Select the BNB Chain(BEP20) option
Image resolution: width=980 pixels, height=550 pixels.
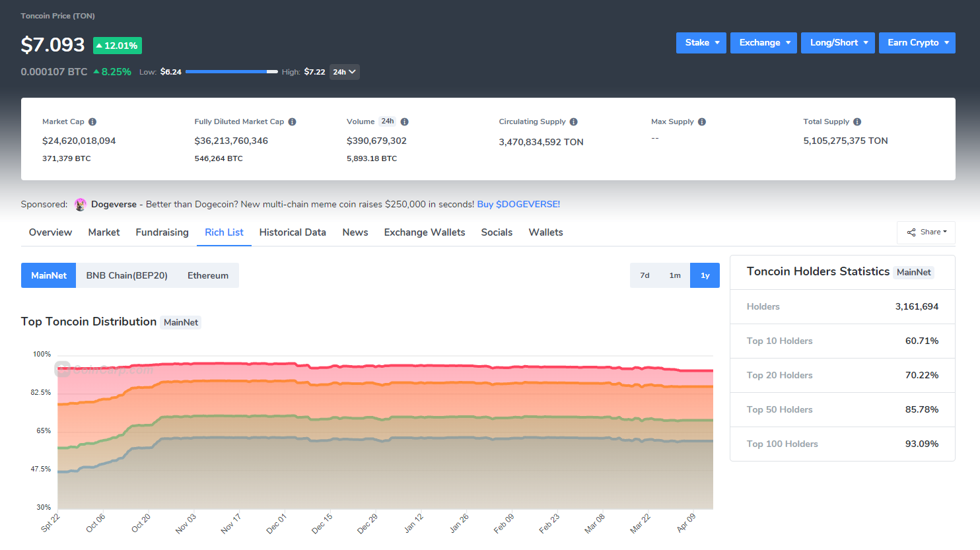127,275
